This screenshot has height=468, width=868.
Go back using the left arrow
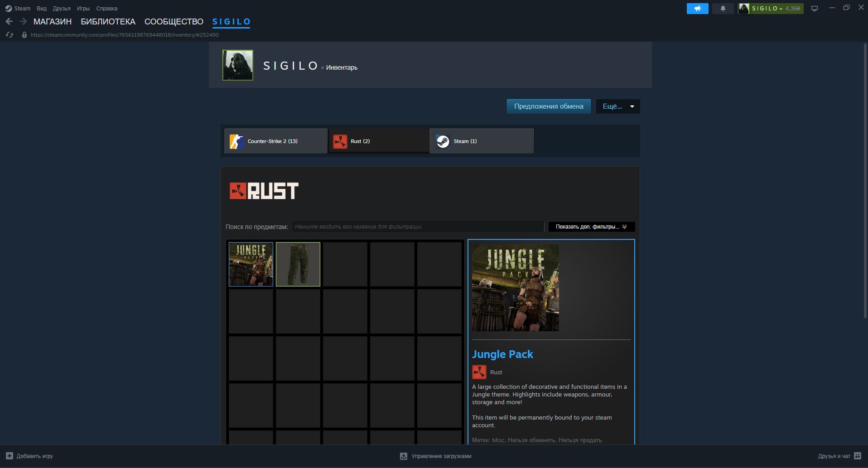click(x=9, y=21)
